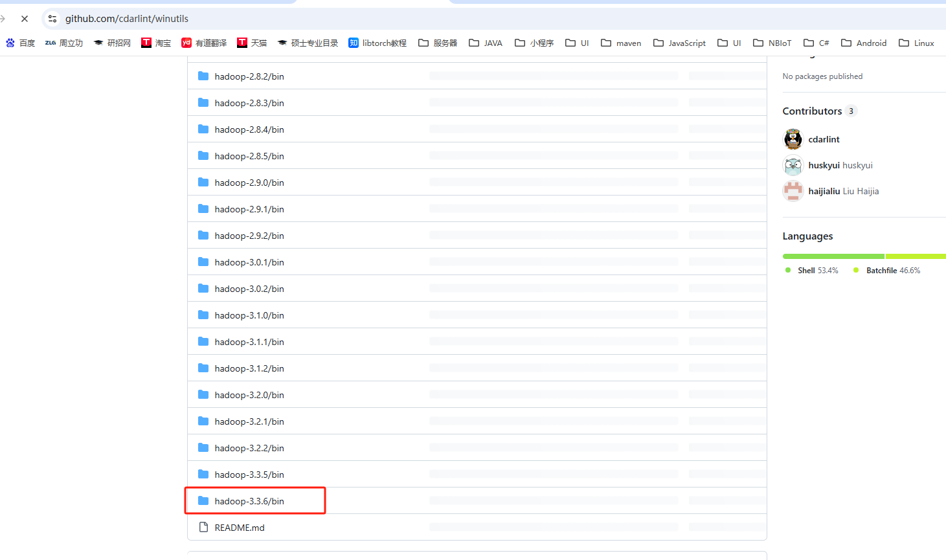The image size is (946, 560).
Task: Click the address bar URL github.com/cdarlint/winutils
Action: tap(127, 19)
